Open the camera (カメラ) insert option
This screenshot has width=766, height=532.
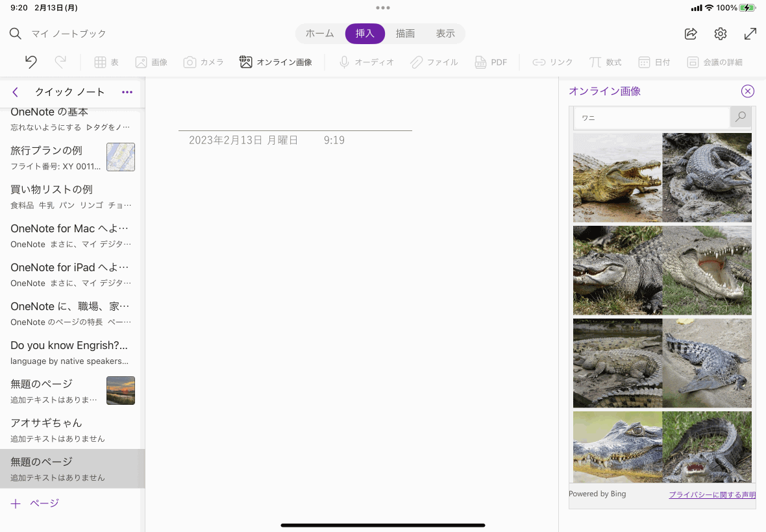(x=204, y=62)
